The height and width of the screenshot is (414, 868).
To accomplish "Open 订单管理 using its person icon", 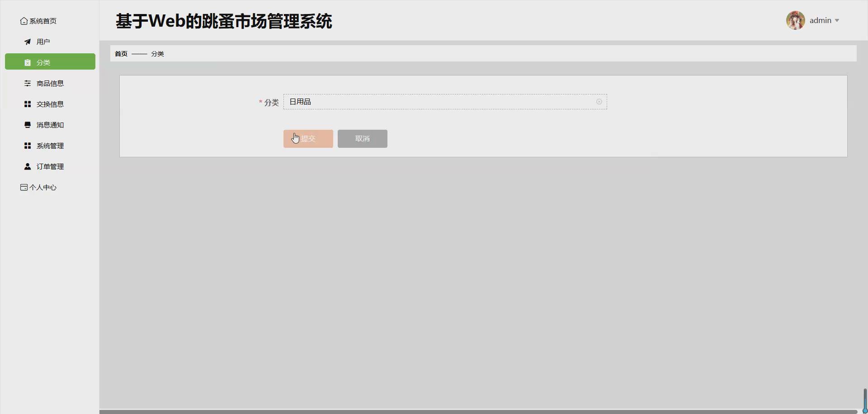I will pyautogui.click(x=27, y=166).
